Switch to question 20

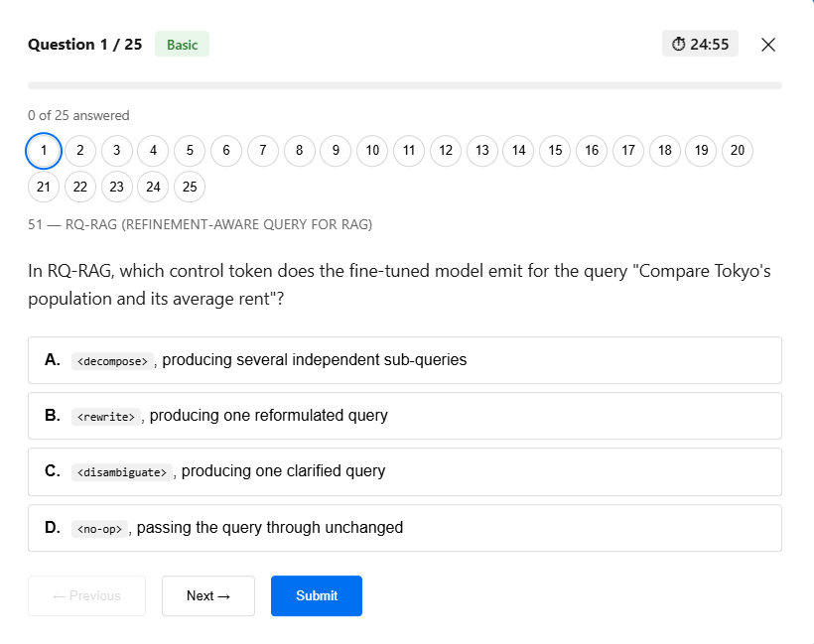pos(738,151)
